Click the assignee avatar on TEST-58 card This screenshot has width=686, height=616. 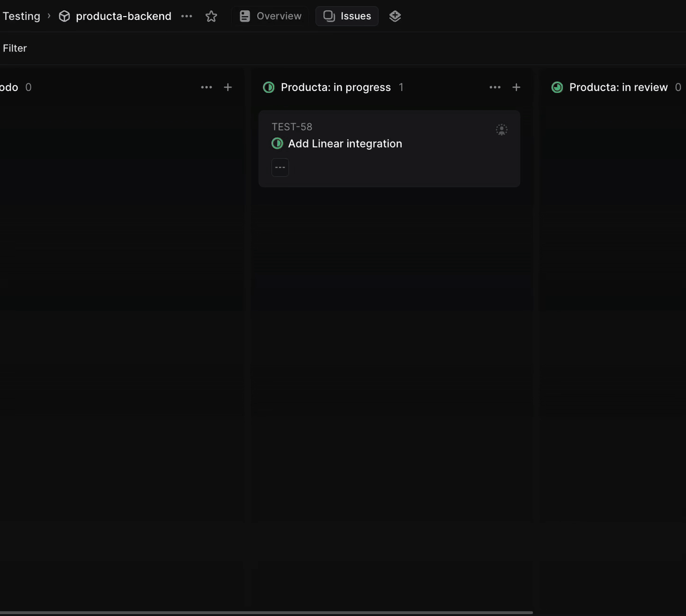(x=501, y=130)
